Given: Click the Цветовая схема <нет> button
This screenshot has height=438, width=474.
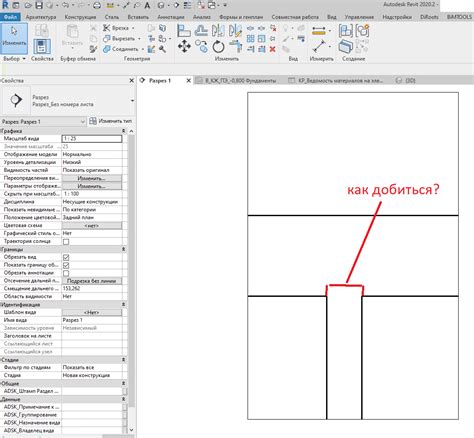Looking at the screenshot, I should pyautogui.click(x=92, y=226).
